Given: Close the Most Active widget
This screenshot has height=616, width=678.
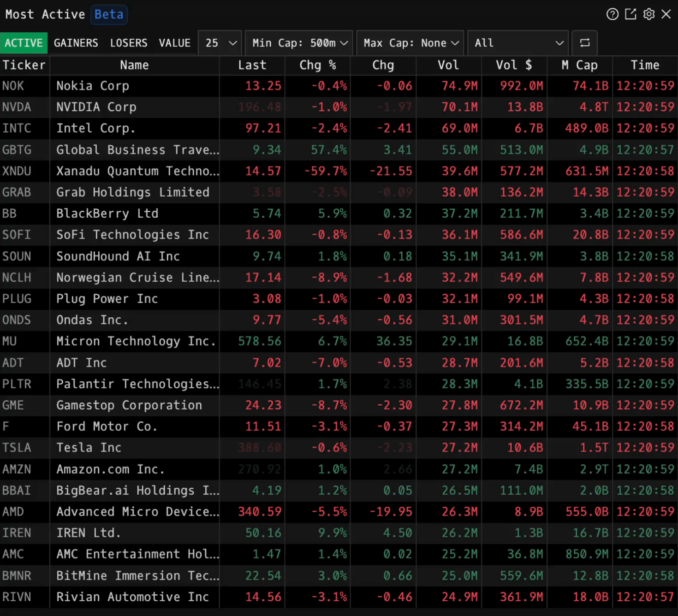Looking at the screenshot, I should pyautogui.click(x=666, y=14).
